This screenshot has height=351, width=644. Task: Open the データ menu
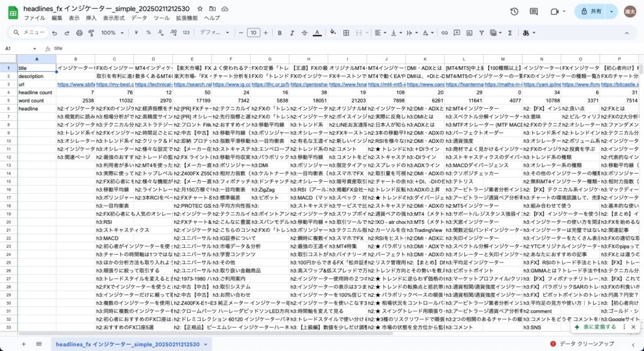(x=139, y=18)
